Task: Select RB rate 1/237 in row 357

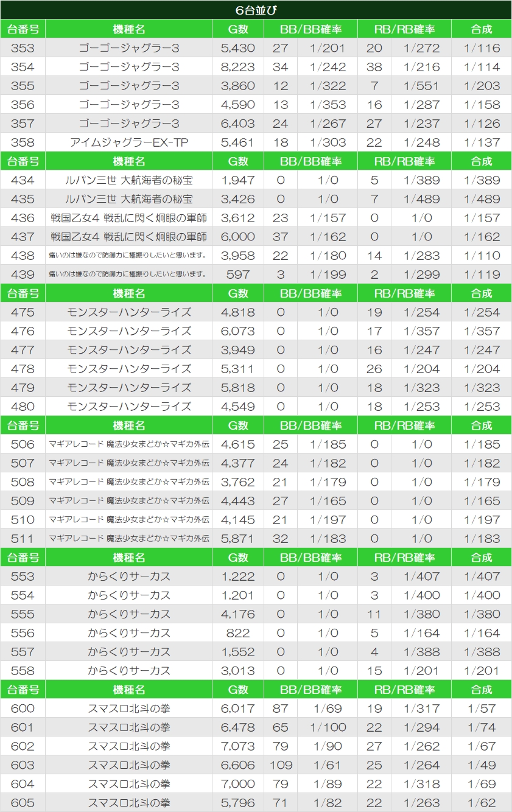Action: click(x=421, y=124)
